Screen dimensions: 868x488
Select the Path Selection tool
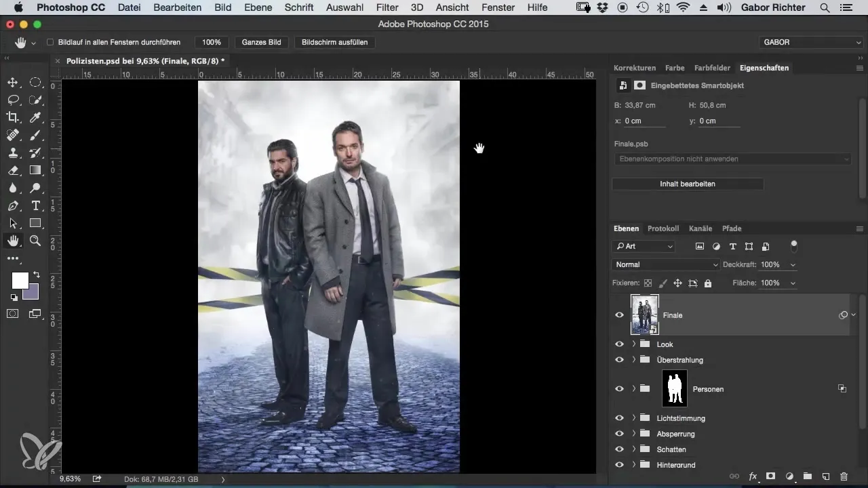[12, 223]
